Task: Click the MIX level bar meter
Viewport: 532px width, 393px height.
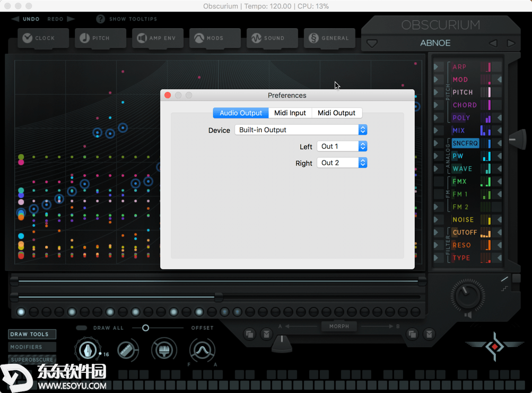Action: 485,131
